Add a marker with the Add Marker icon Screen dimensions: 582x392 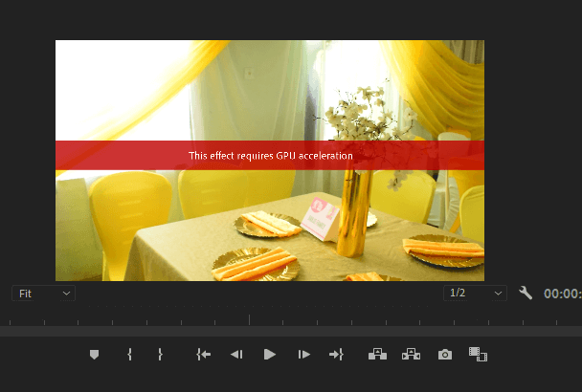coord(94,355)
